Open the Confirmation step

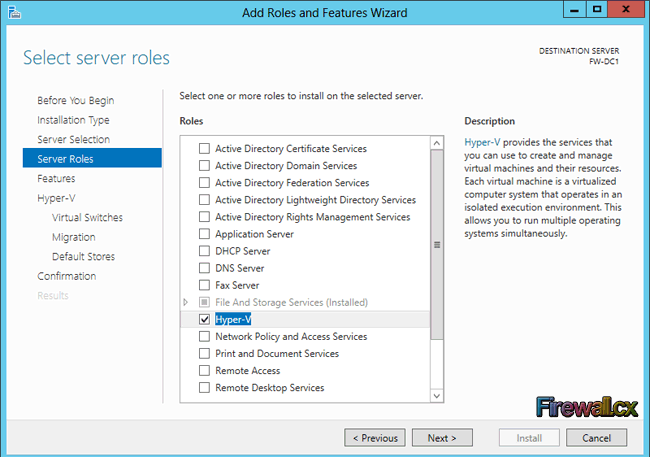coord(66,276)
